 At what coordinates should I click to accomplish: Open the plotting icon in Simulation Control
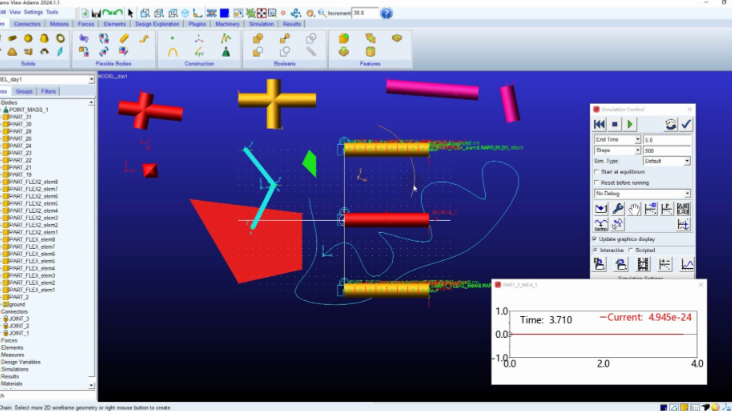[688, 264]
